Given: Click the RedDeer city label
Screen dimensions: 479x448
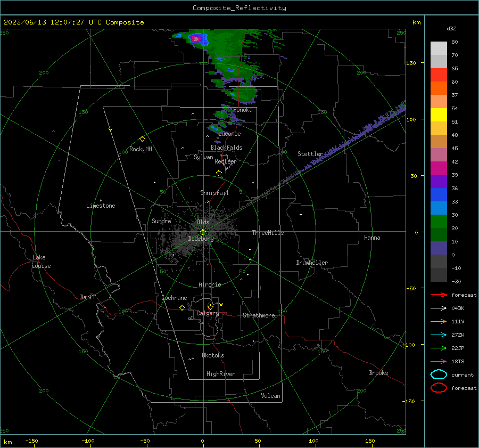Looking at the screenshot, I should 226,161.
